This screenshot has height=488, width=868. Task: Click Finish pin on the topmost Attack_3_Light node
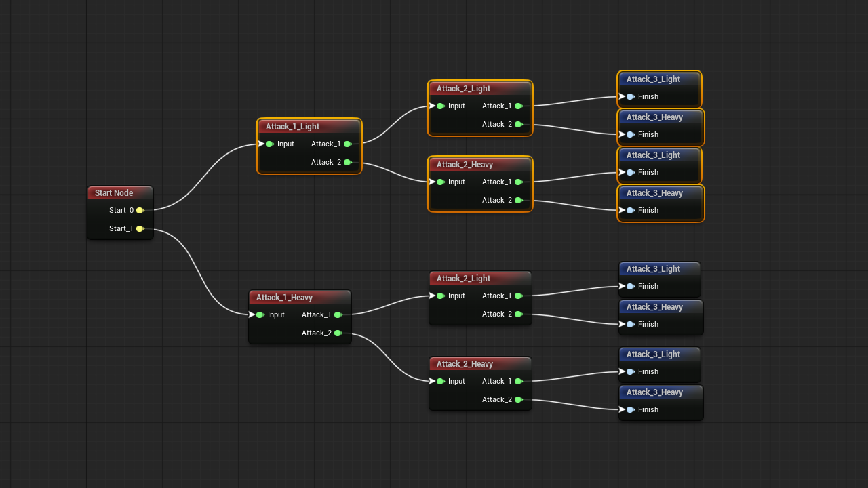pos(630,96)
